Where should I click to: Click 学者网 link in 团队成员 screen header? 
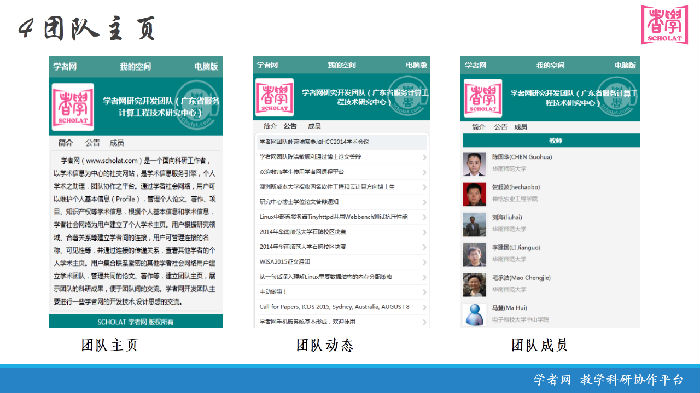tap(475, 65)
